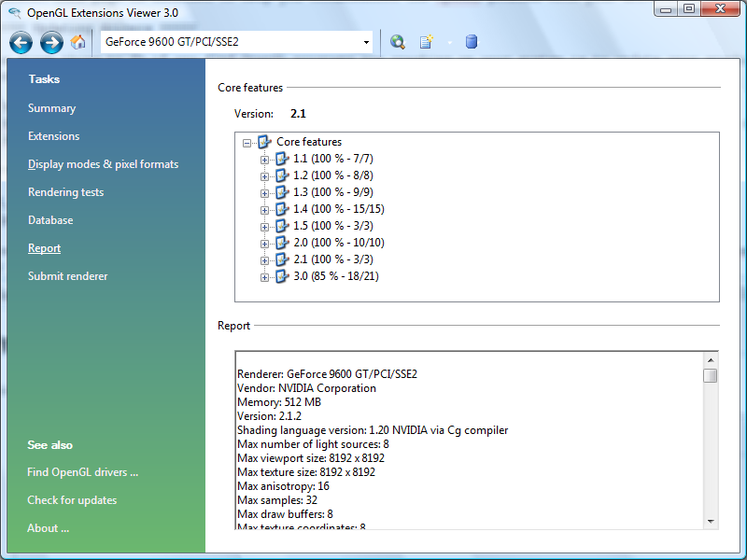Open the GeForce 9600 GT renderer dropdown

(365, 42)
